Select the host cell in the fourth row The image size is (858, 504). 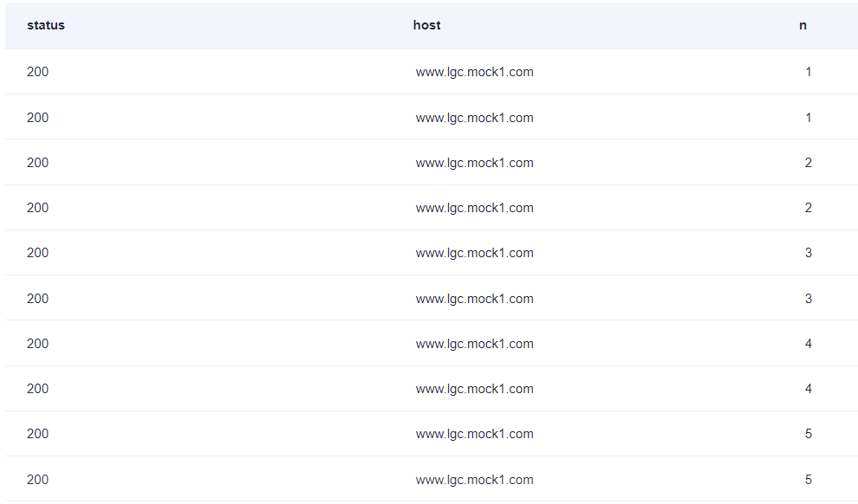tap(474, 208)
